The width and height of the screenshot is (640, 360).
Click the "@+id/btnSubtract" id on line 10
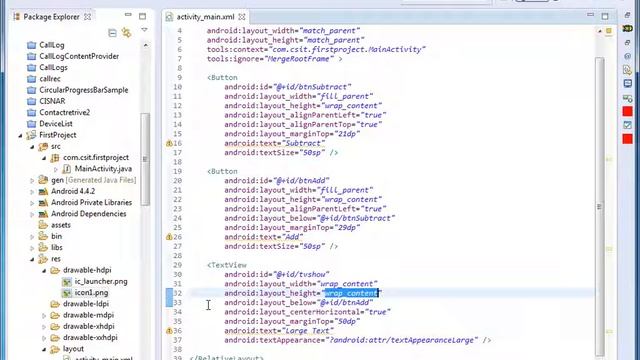[312, 87]
